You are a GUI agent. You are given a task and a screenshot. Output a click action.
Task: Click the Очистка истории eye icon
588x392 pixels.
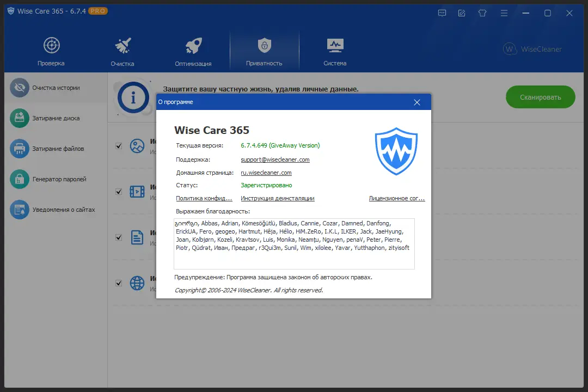click(20, 88)
